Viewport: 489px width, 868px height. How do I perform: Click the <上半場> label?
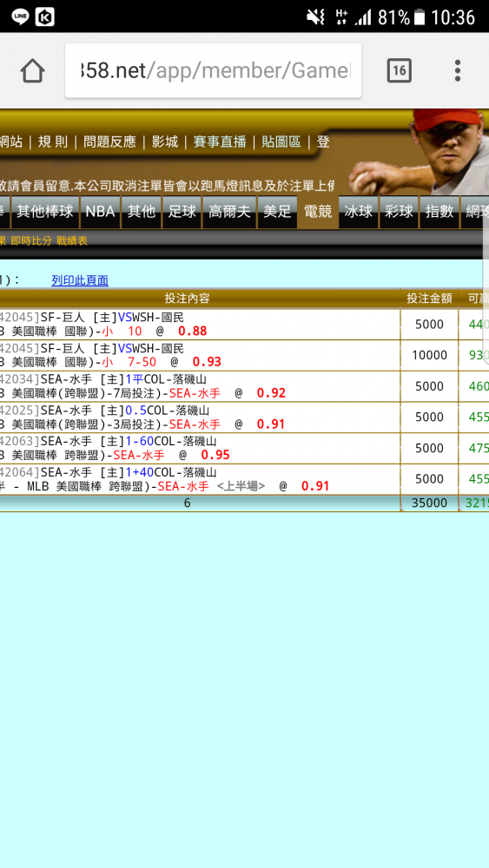[241, 487]
